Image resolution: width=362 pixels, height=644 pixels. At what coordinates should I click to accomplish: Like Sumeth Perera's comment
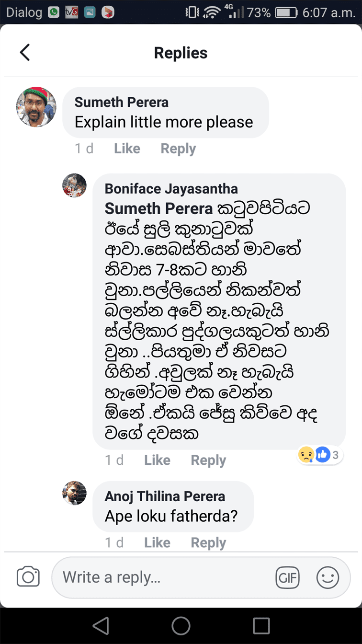tap(127, 149)
